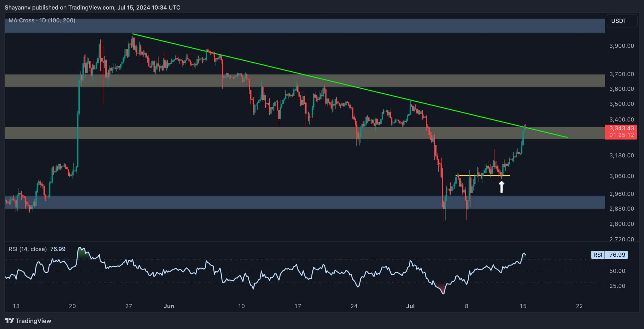Screen dimensions: 644x329
Task: Click the RSI 50.00 level label
Action: [617, 271]
